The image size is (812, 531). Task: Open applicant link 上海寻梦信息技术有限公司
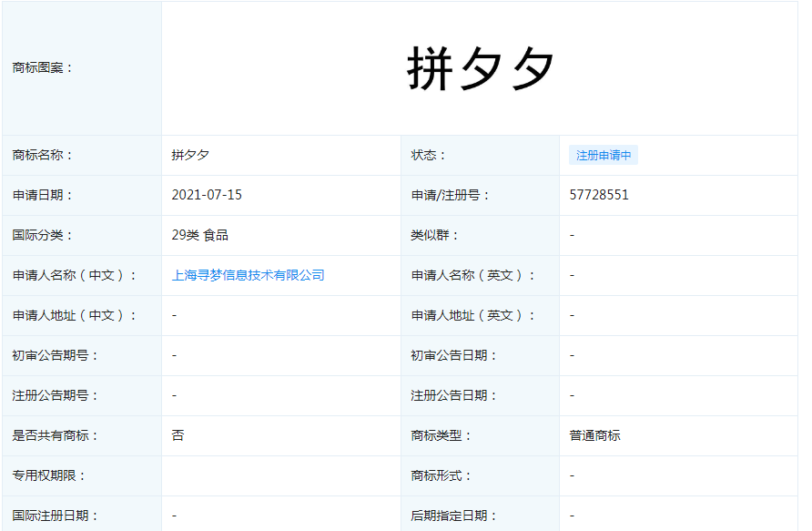coord(248,275)
